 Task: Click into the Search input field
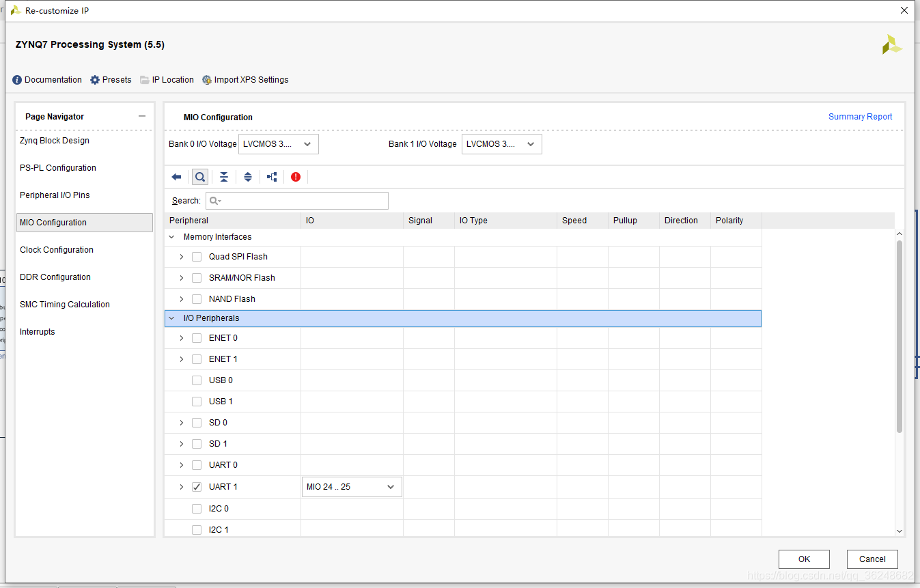tap(297, 201)
